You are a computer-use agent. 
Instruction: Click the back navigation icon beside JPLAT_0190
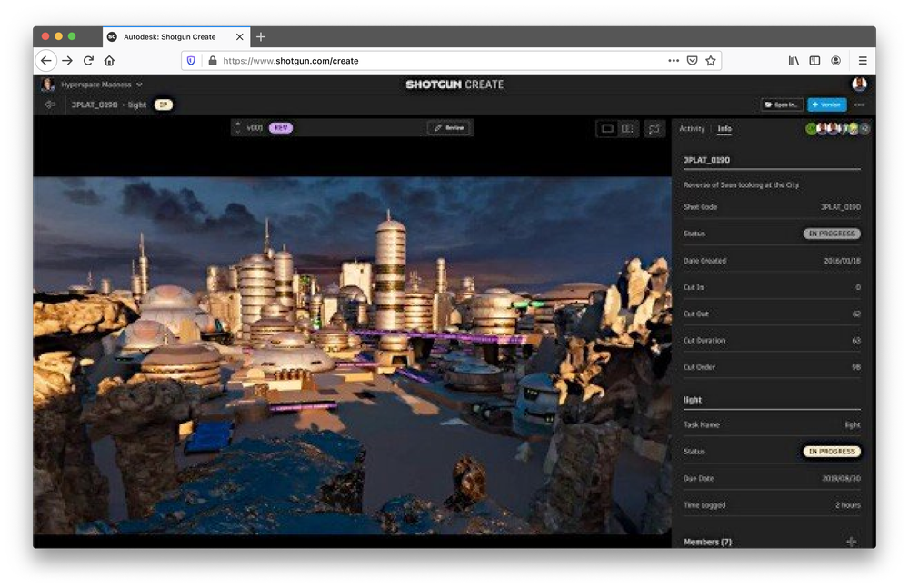(x=50, y=105)
